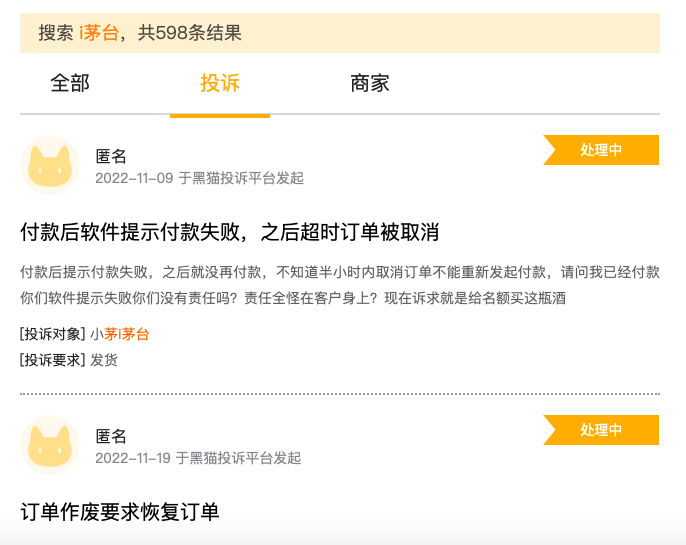Click the 2022-11-19 post date line
This screenshot has height=545, width=686.
point(198,458)
